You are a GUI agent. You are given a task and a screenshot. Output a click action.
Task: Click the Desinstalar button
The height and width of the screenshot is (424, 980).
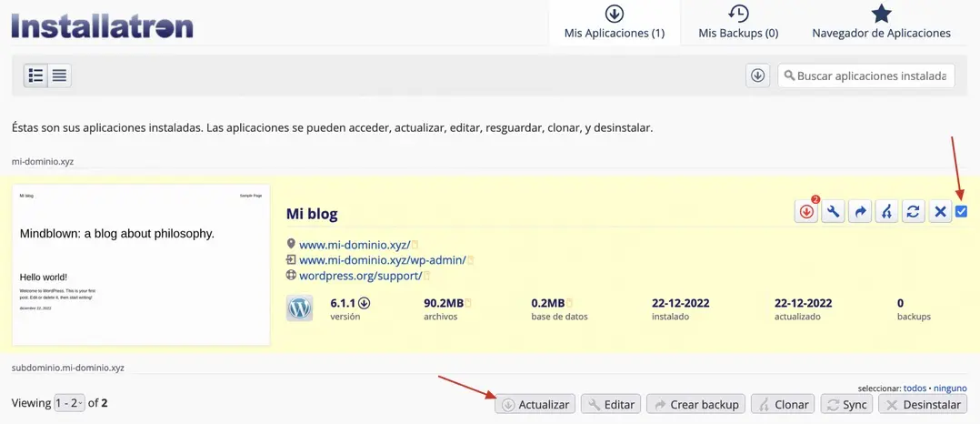[923, 404]
